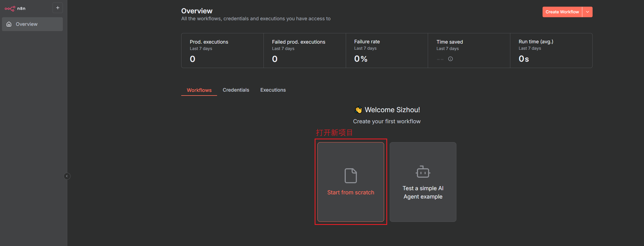Click the n8n logo icon

click(x=10, y=9)
